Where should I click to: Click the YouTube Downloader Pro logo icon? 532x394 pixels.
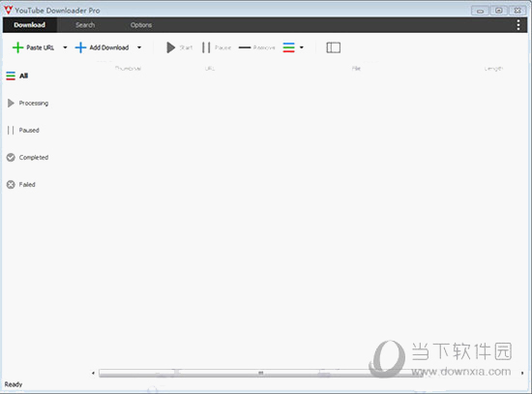tap(8, 10)
